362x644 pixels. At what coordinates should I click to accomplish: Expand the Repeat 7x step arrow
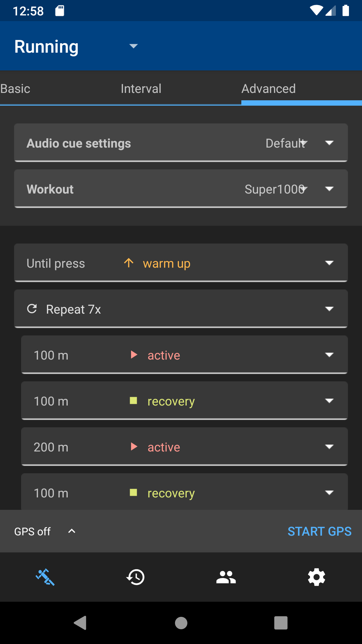point(329,309)
